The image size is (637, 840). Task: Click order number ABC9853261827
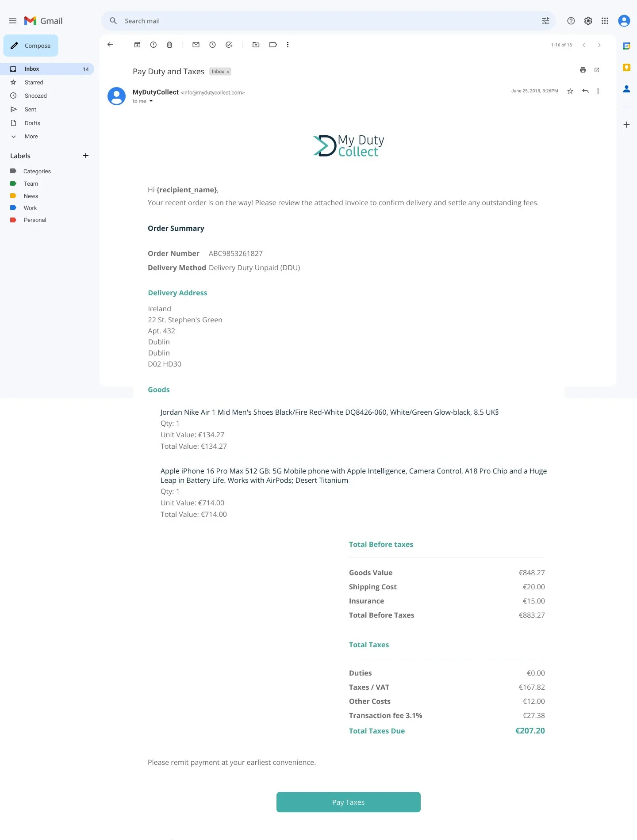pyautogui.click(x=236, y=253)
